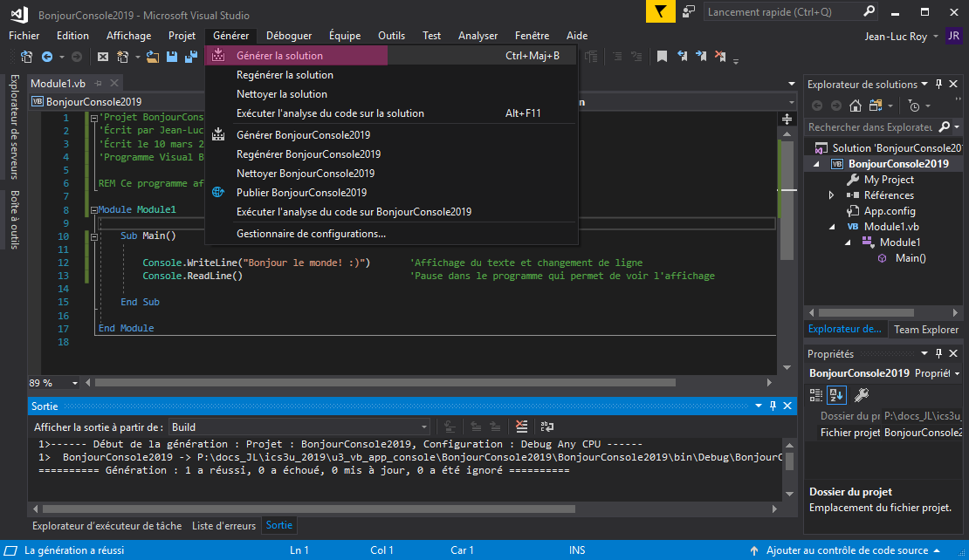The height and width of the screenshot is (560, 969).
Task: Toggle auto-hide pin on Propriétés panel
Action: [x=938, y=353]
